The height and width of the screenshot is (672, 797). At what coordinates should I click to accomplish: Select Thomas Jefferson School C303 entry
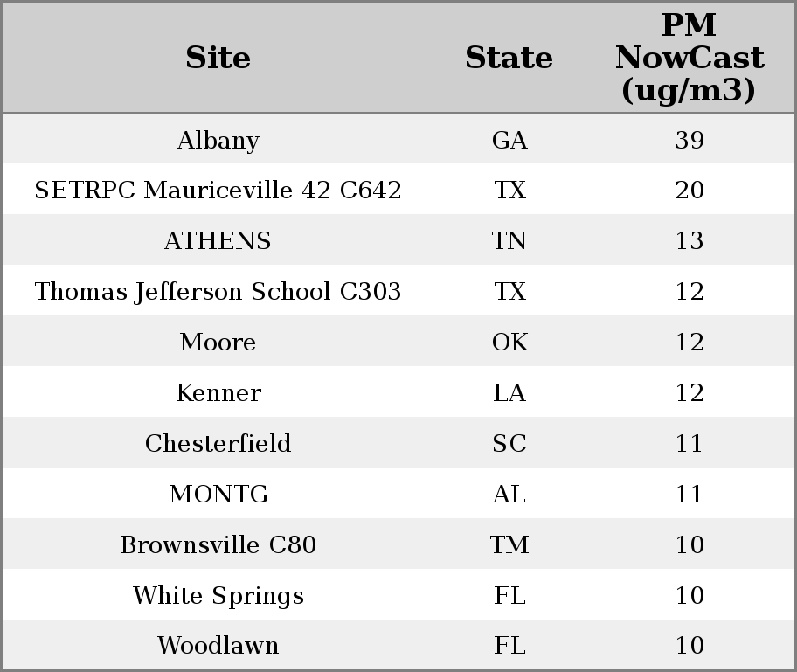coord(218,291)
